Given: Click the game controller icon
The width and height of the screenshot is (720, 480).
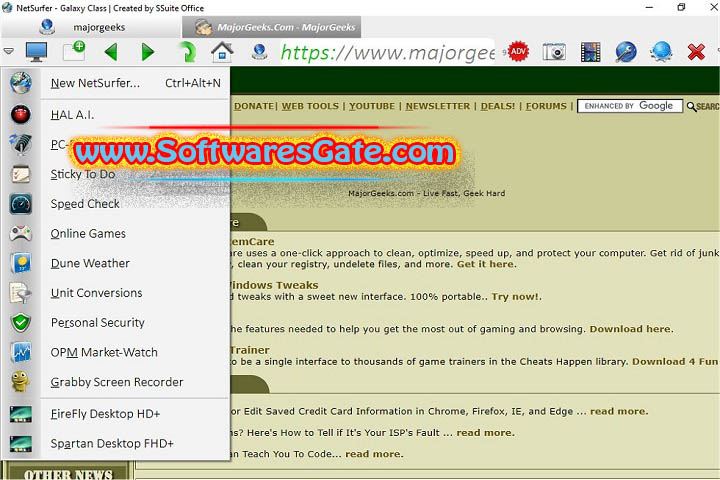Looking at the screenshot, I should pyautogui.click(x=21, y=234).
